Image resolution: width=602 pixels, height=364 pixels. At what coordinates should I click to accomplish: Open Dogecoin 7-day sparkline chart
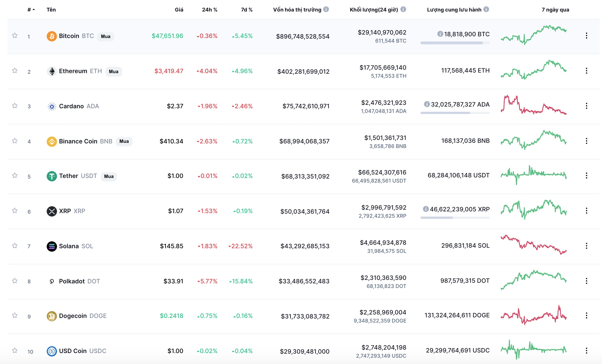(534, 315)
